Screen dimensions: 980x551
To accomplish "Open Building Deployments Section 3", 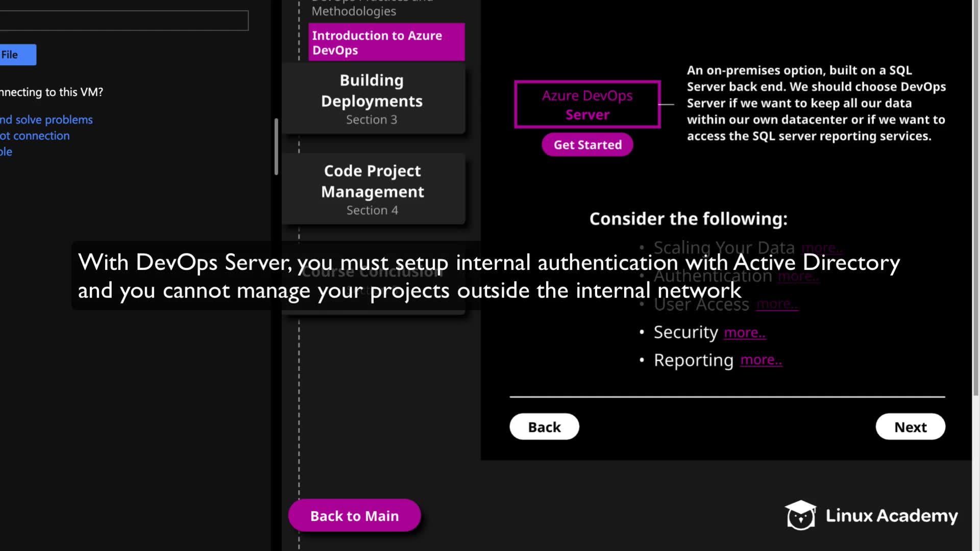I will 372,99.
